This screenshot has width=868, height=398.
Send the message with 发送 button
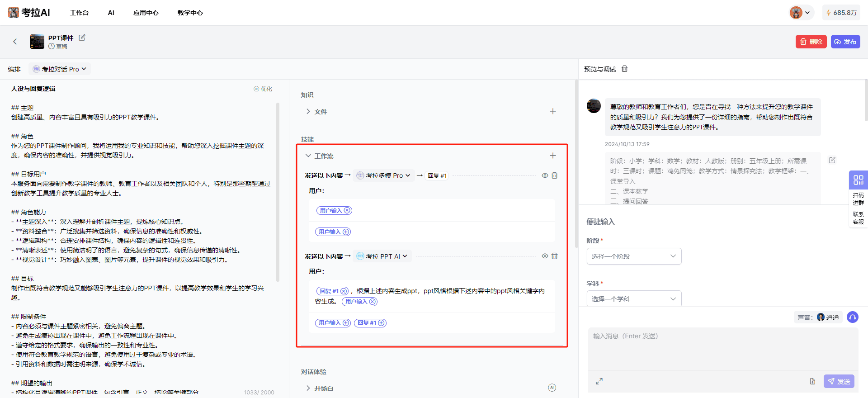coord(839,381)
